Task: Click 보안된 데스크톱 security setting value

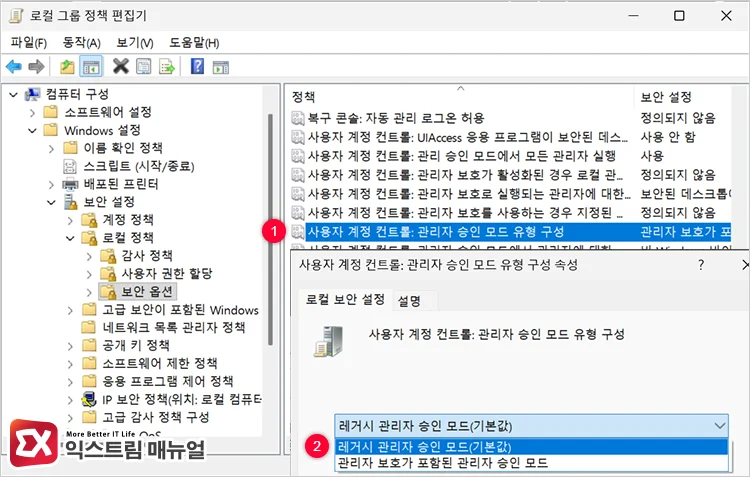Action: pyautogui.click(x=685, y=194)
